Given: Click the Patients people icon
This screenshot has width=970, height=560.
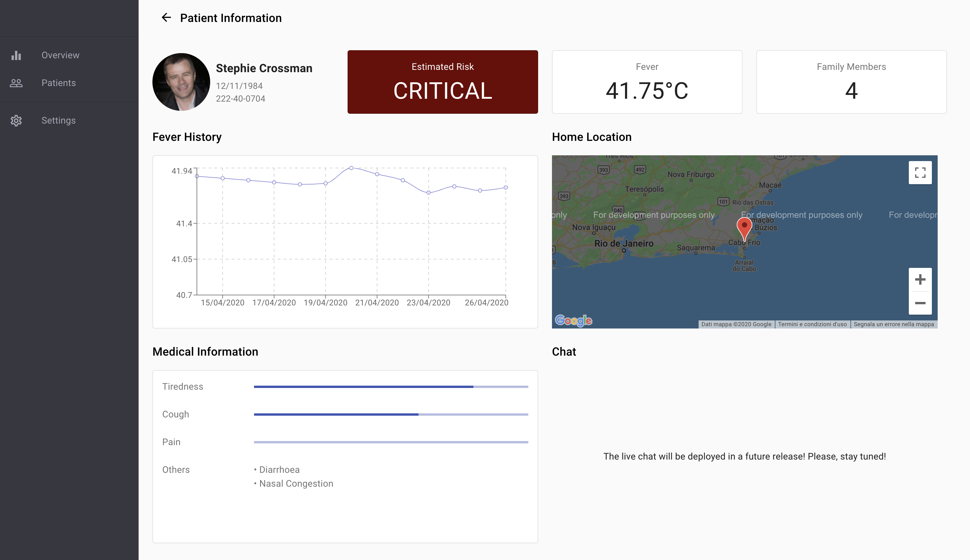Looking at the screenshot, I should pos(16,83).
